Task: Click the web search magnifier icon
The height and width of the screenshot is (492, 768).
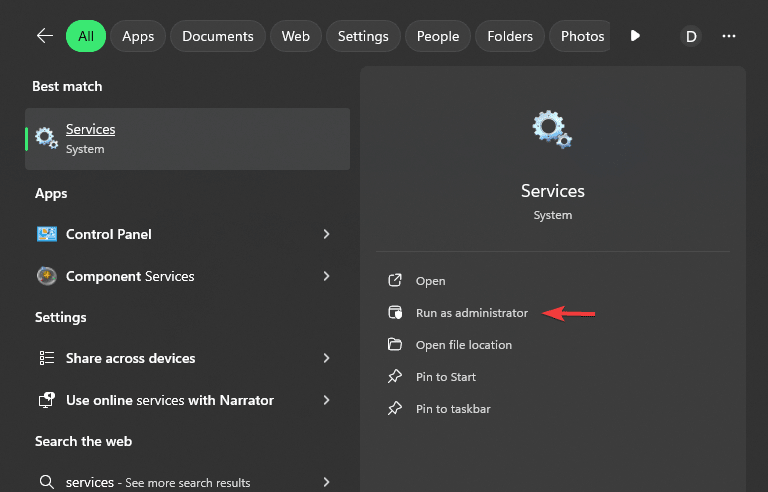Action: pos(47,482)
